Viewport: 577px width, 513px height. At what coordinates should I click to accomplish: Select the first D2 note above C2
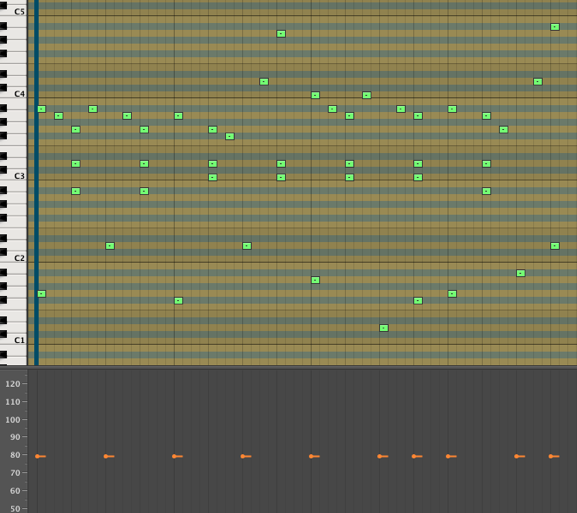[x=110, y=246]
